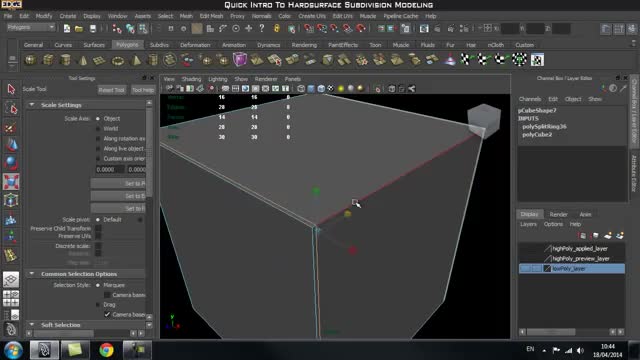Open the Create UVs menu
640x360 pixels.
pos(312,16)
